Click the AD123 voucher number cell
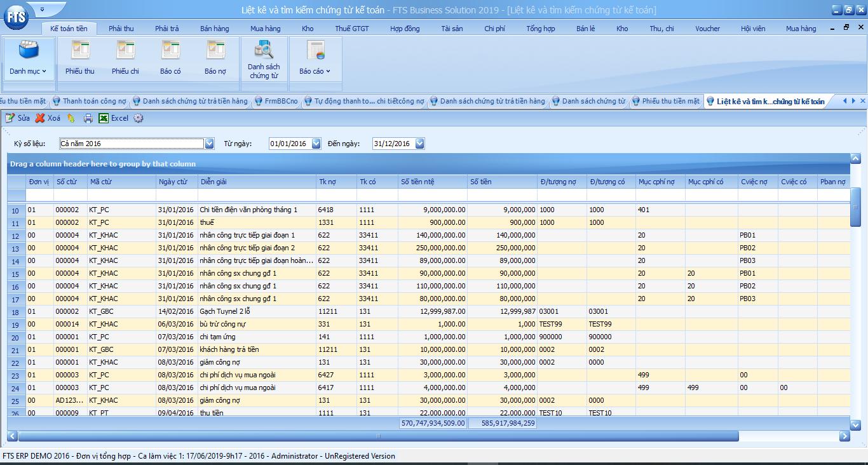Viewport: 868px width, 465px height. click(x=70, y=400)
